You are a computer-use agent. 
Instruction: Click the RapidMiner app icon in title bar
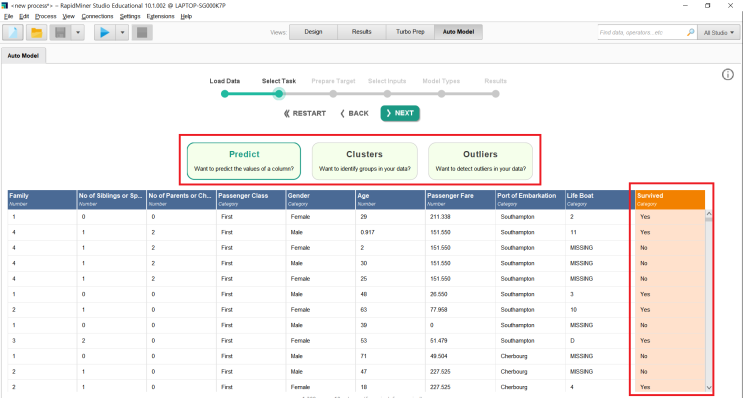[5, 5]
